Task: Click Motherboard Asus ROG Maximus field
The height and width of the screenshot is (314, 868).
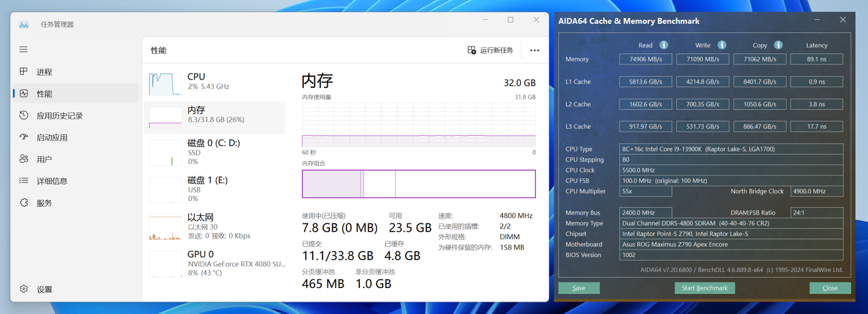Action: tap(731, 244)
